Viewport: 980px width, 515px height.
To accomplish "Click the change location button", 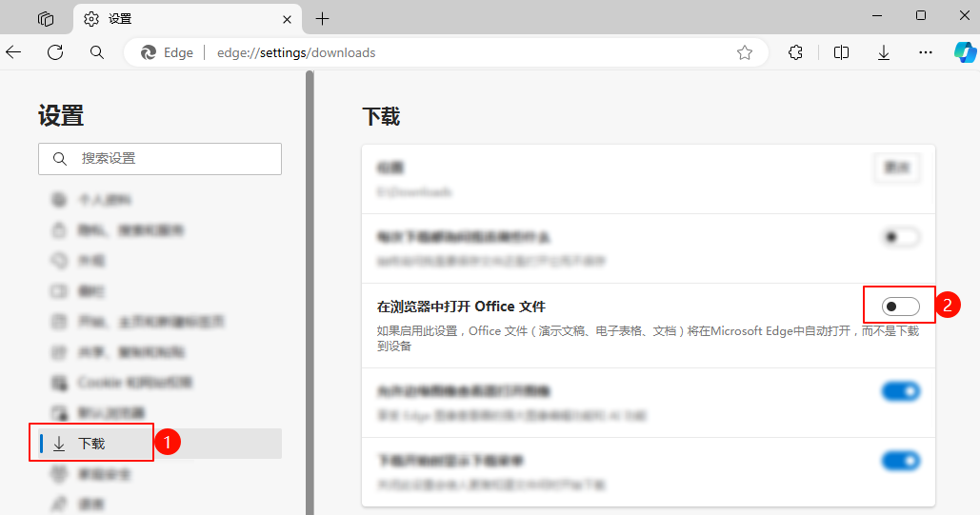I will coord(896,168).
